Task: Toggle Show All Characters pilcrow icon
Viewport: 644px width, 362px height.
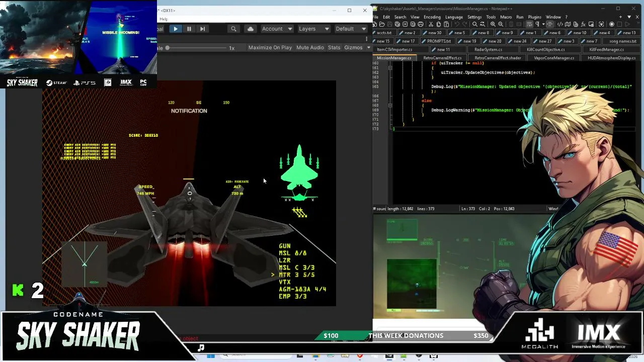Action: (x=537, y=24)
